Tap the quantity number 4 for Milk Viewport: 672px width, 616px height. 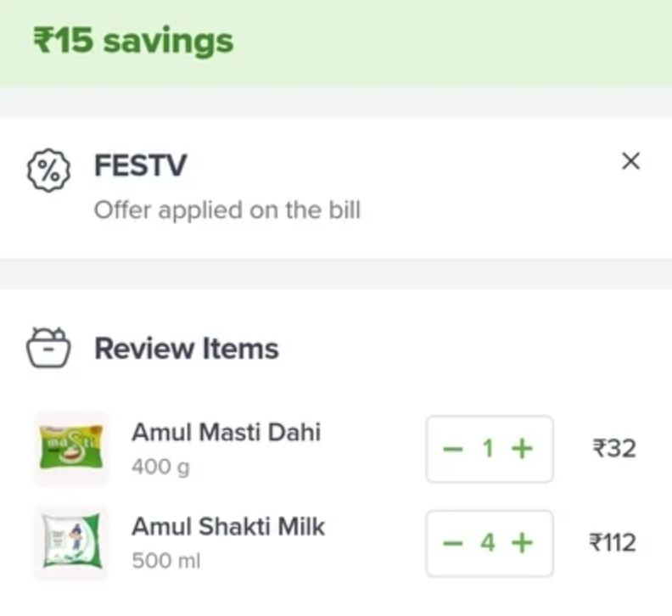(x=488, y=543)
